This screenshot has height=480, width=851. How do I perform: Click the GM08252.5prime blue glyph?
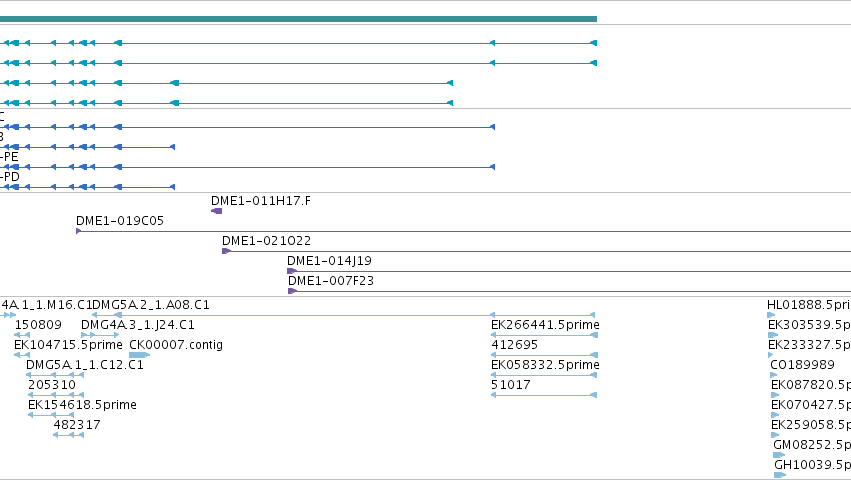pos(779,455)
